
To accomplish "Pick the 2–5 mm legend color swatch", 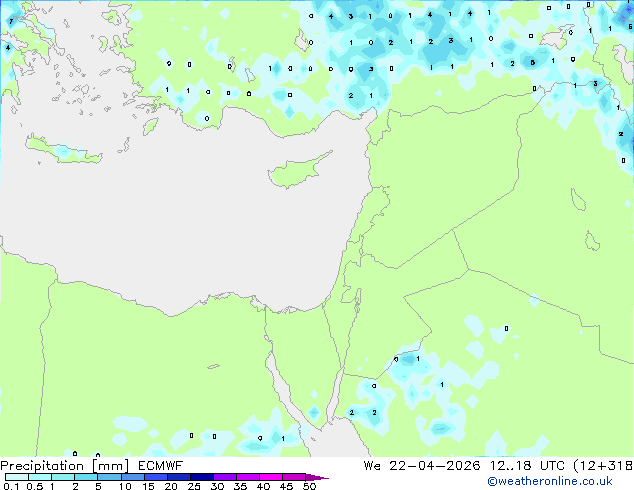I will pyautogui.click(x=86, y=477).
